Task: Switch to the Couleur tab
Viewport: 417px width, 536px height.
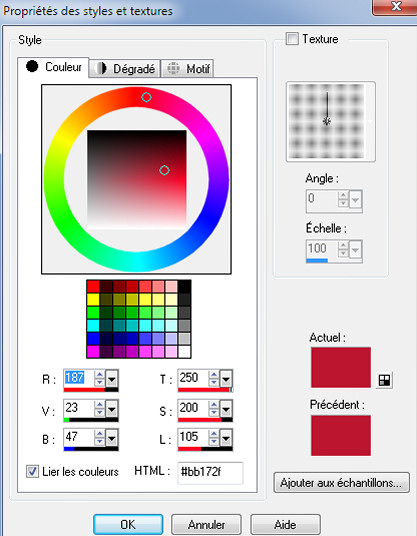Action: (53, 67)
